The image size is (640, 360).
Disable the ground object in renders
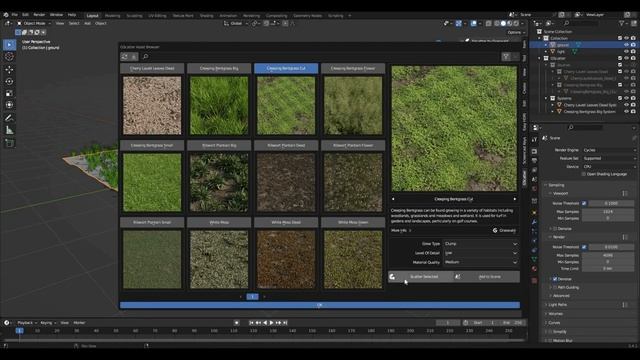tap(633, 45)
